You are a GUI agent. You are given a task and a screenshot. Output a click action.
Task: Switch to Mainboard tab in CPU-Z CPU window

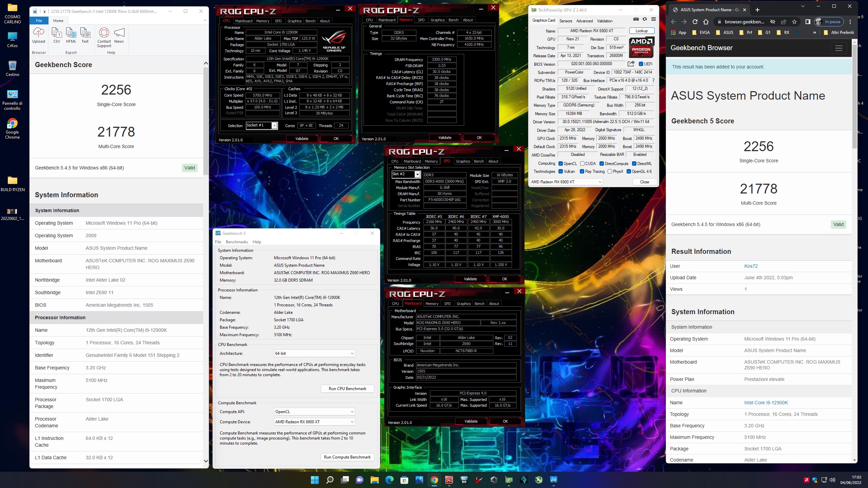[244, 21]
